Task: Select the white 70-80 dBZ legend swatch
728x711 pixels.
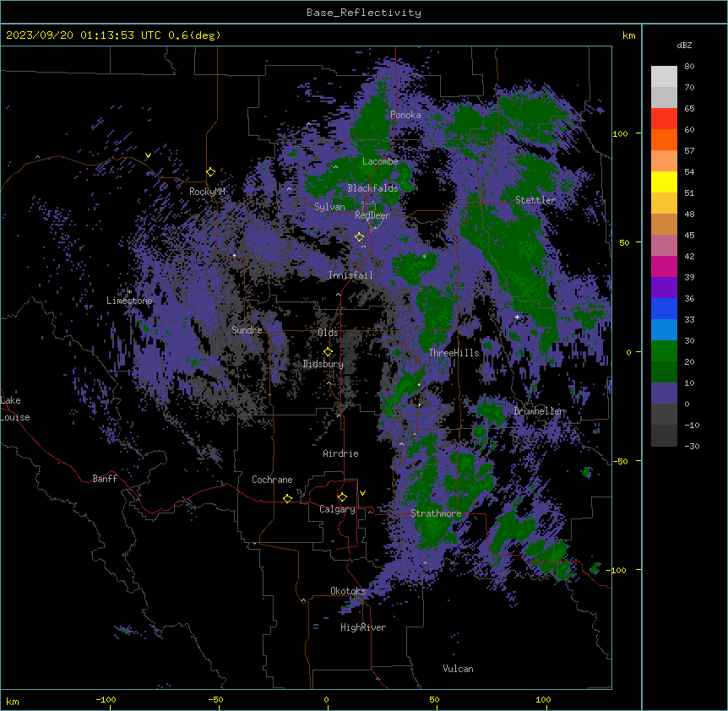Action: pyautogui.click(x=664, y=77)
